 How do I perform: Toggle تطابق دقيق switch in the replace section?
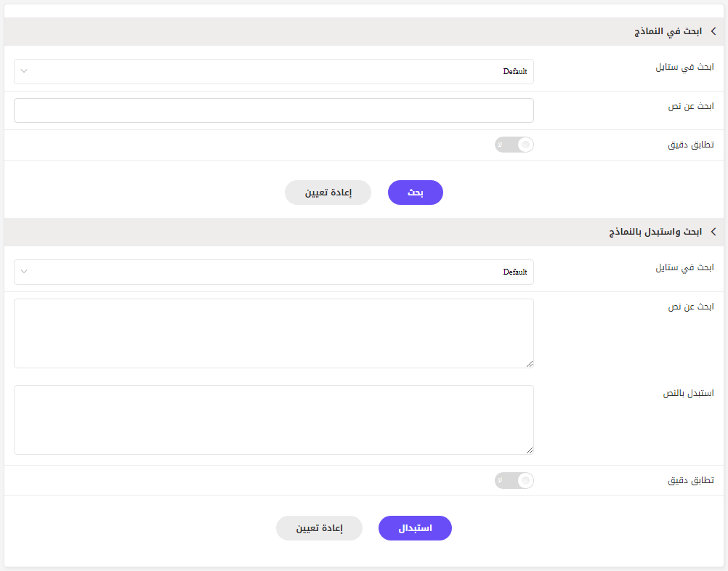point(514,480)
